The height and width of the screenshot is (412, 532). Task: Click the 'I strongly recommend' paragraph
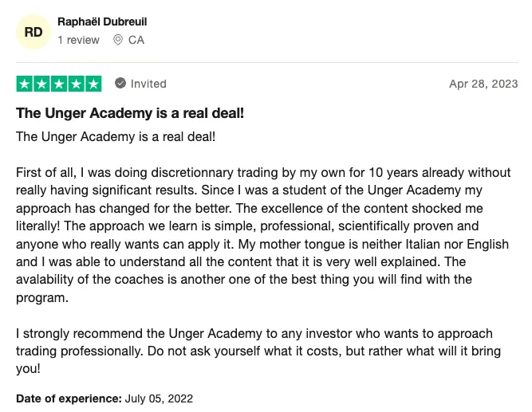[x=258, y=351]
